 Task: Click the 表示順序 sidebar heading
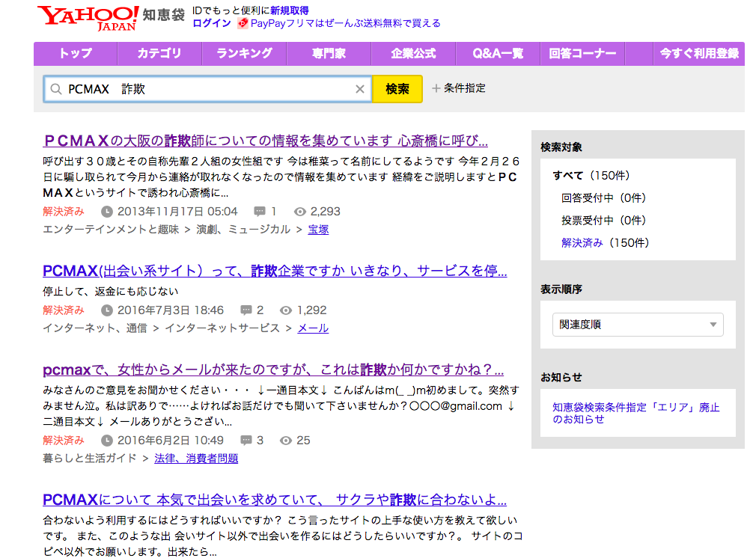click(561, 289)
